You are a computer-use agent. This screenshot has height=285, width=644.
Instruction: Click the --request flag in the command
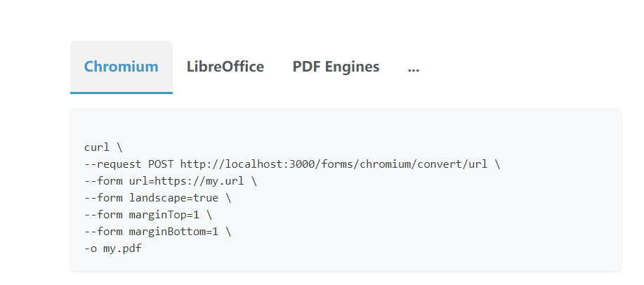point(113,164)
